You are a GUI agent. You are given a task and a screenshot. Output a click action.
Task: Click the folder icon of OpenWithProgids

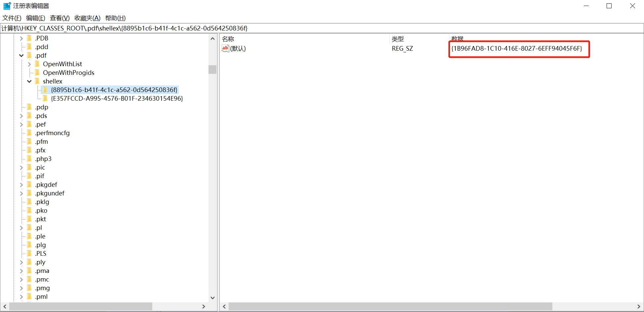click(x=37, y=73)
